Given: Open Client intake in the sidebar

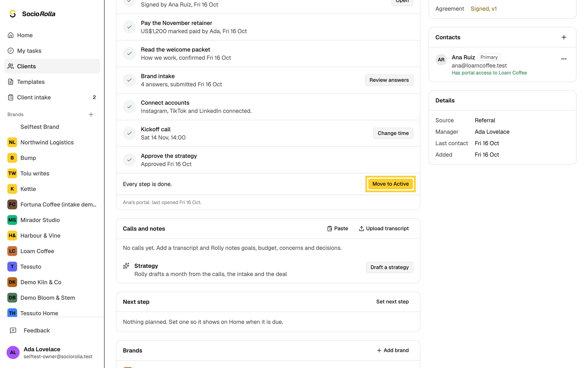Looking at the screenshot, I should tap(52, 97).
